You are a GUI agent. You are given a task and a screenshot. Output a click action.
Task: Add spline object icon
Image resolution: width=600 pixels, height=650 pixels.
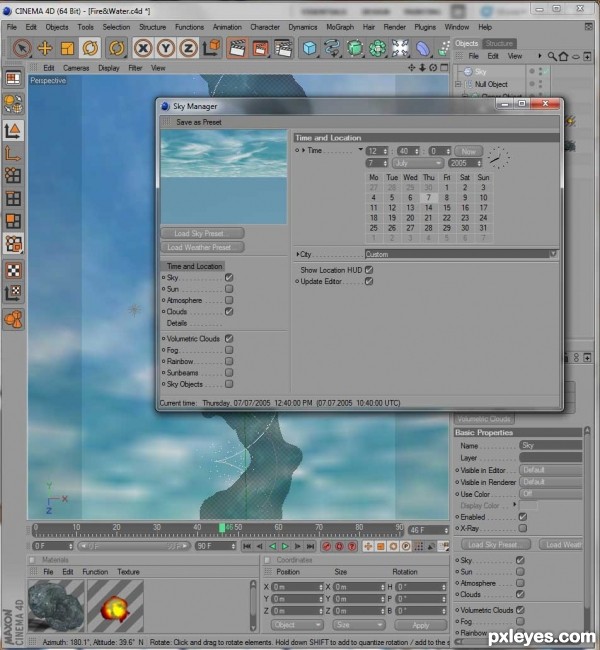point(332,48)
